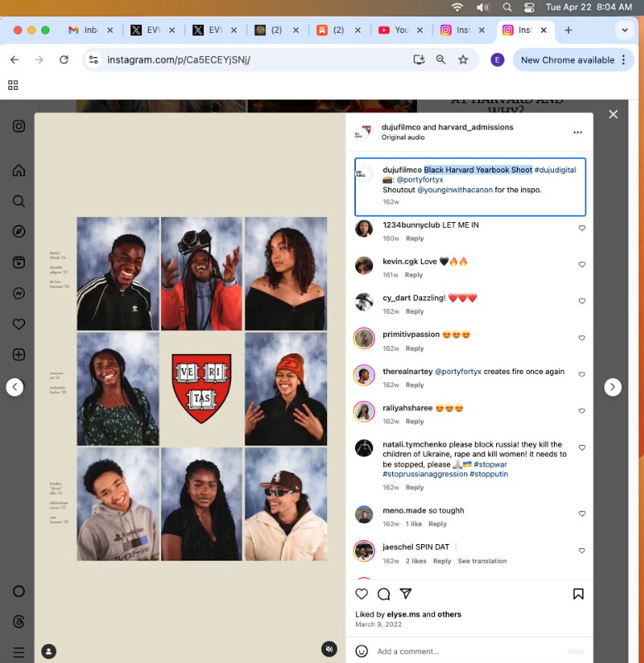The height and width of the screenshot is (663, 644).
Task: Save post with bookmark icon
Action: pyautogui.click(x=578, y=594)
